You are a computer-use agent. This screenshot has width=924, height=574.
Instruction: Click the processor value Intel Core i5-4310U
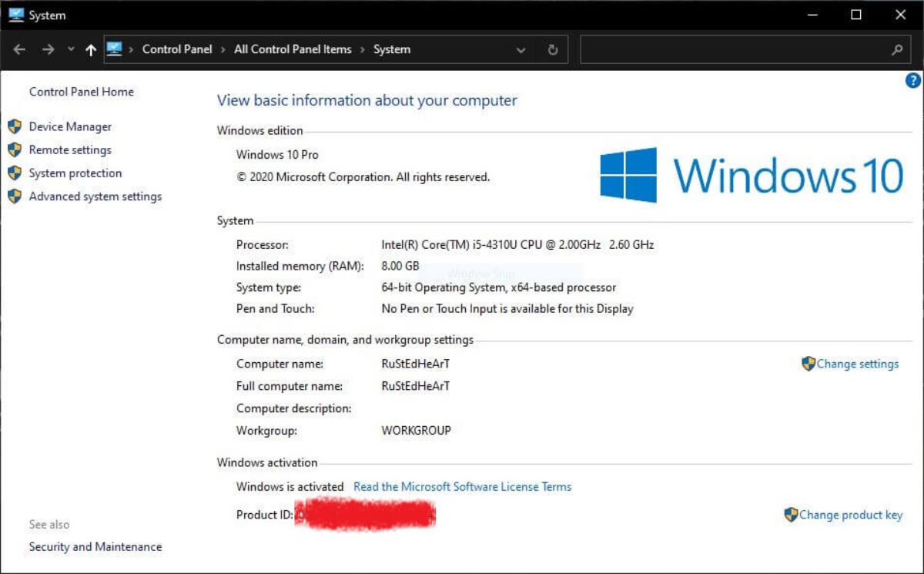point(517,244)
